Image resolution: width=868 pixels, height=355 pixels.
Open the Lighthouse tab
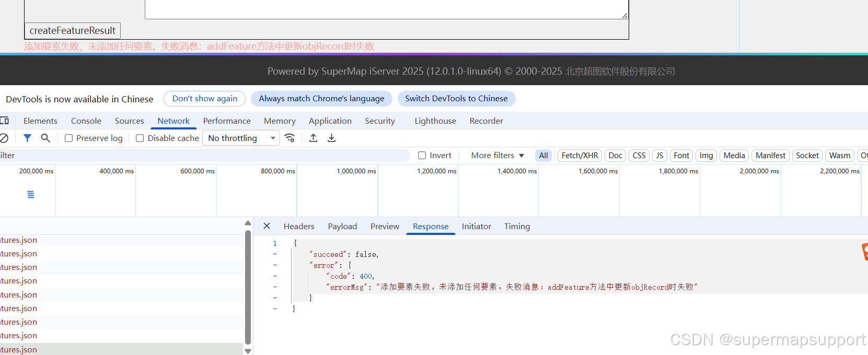[435, 121]
